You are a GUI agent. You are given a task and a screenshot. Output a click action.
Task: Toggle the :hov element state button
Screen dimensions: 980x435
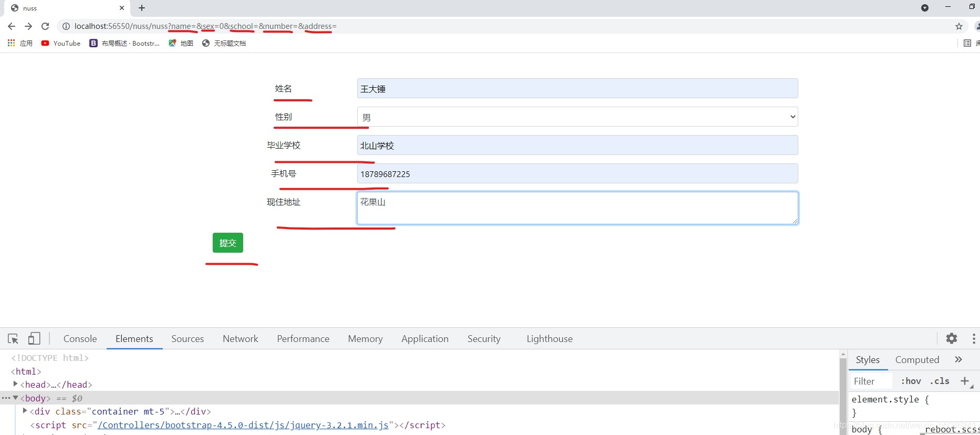(911, 381)
